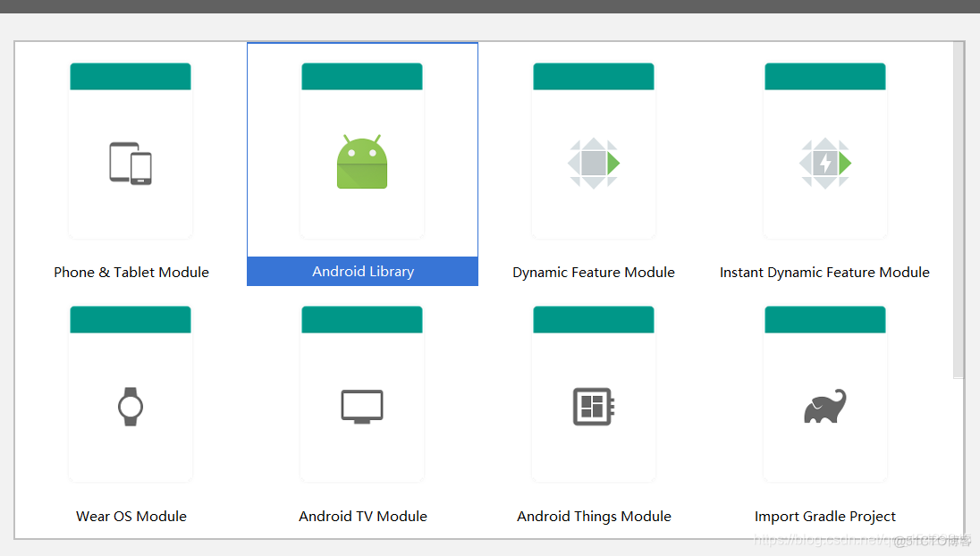This screenshot has width=980, height=556.
Task: Select the Android TV screen icon
Action: coord(362,407)
